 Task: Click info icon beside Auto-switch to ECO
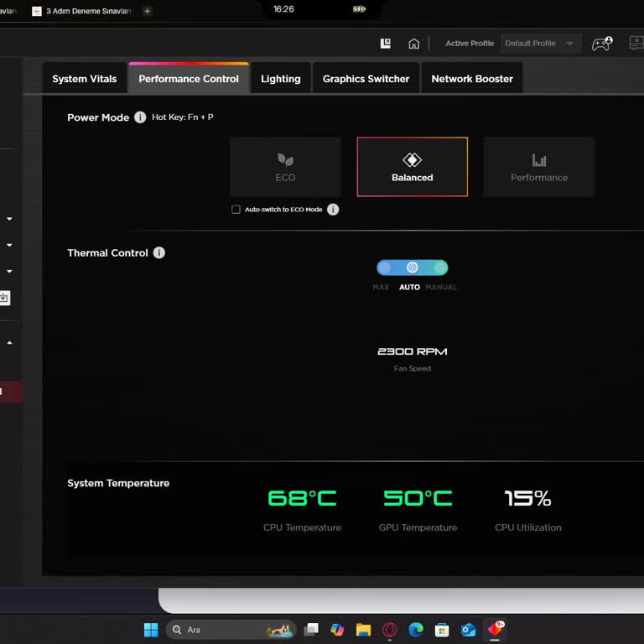coord(333,210)
